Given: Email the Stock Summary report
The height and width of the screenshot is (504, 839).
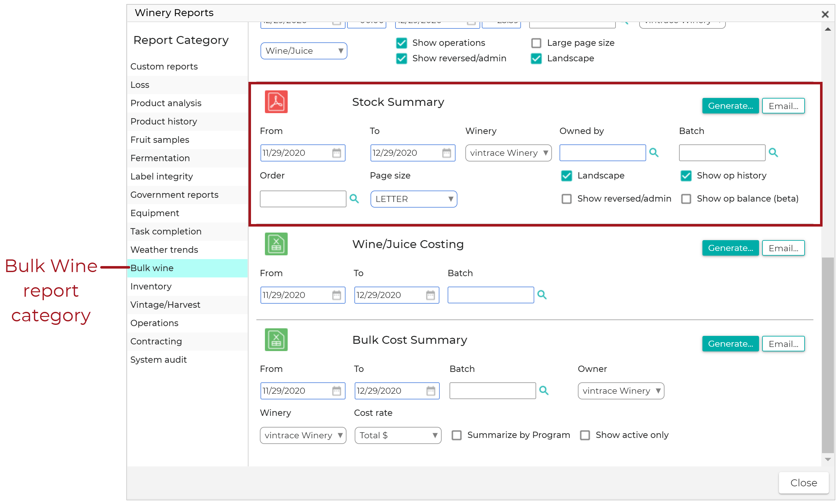Looking at the screenshot, I should 783,106.
